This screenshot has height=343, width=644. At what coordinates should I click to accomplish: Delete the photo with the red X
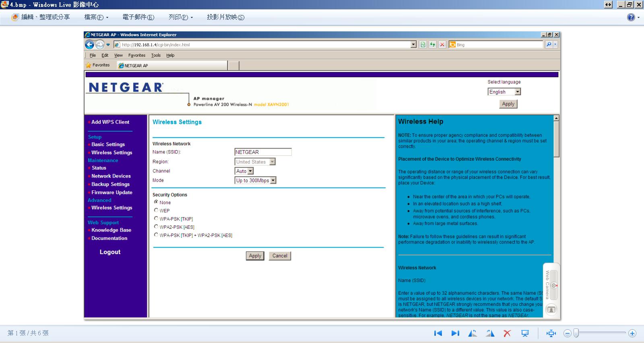(x=507, y=333)
